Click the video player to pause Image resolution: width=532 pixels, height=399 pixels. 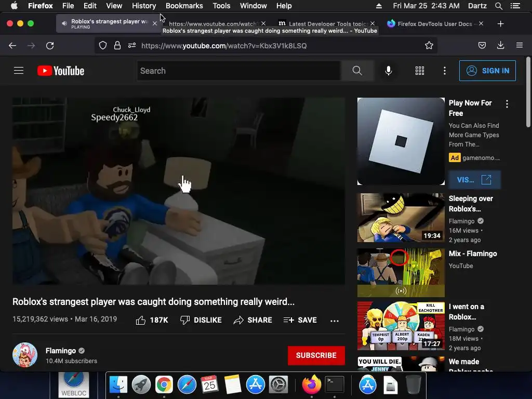[179, 191]
